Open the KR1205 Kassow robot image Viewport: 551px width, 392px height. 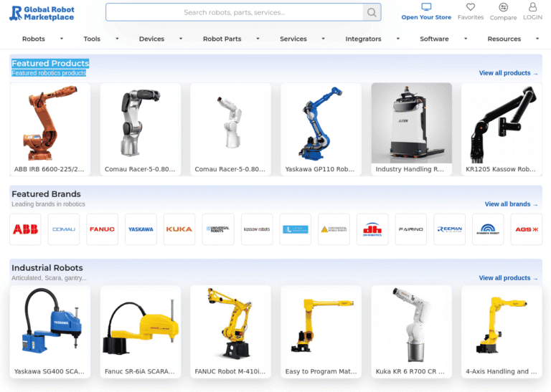click(501, 123)
